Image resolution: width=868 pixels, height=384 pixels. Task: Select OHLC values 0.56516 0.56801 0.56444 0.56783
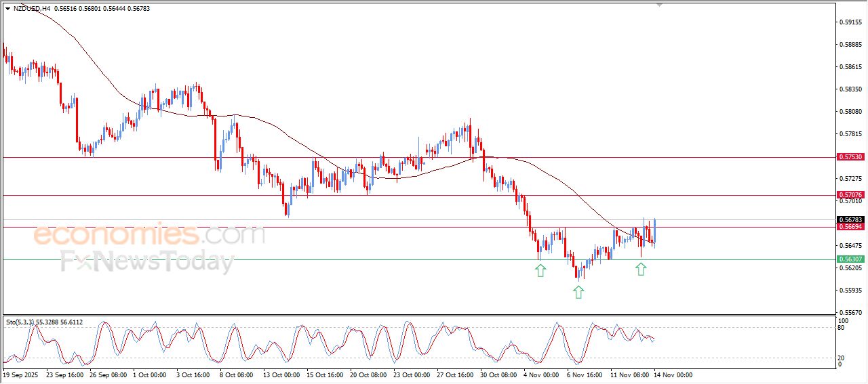tap(103, 9)
